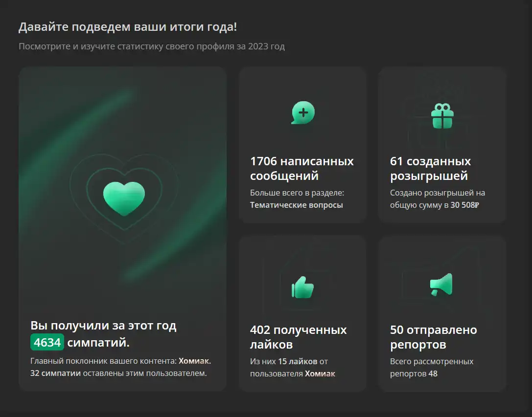Click the green heart icon

[124, 198]
